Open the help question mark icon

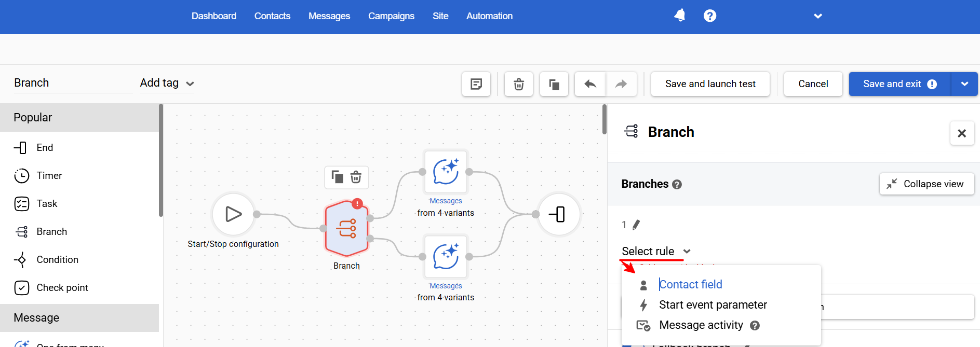710,16
